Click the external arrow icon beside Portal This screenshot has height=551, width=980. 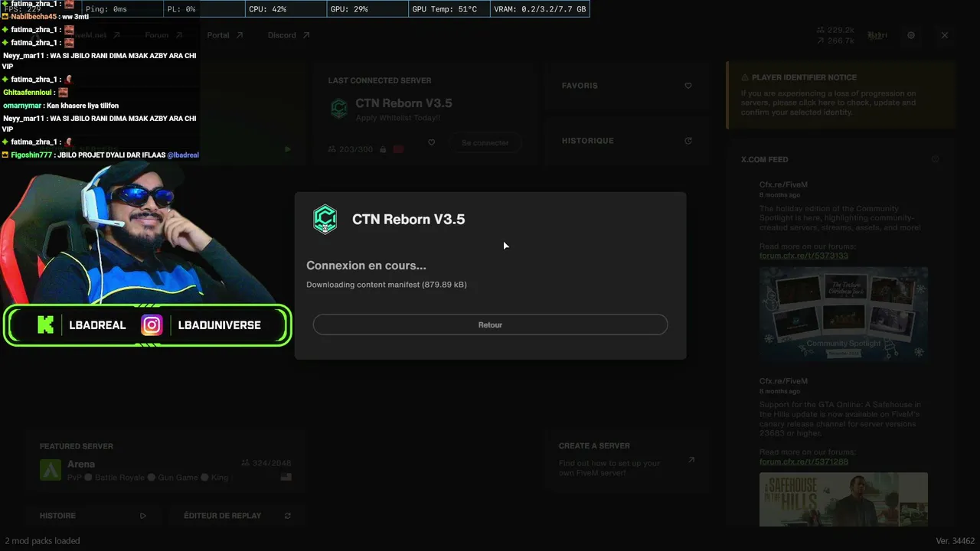click(240, 35)
